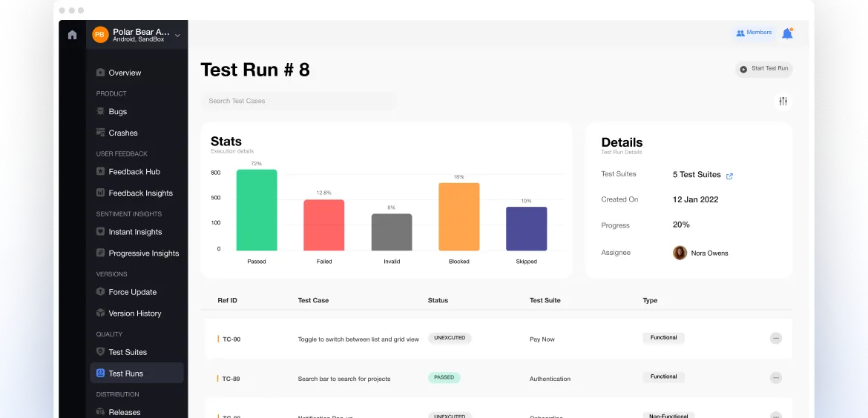Click the orange Blocked bar in chart
Image resolution: width=868 pixels, height=418 pixels.
coord(458,216)
